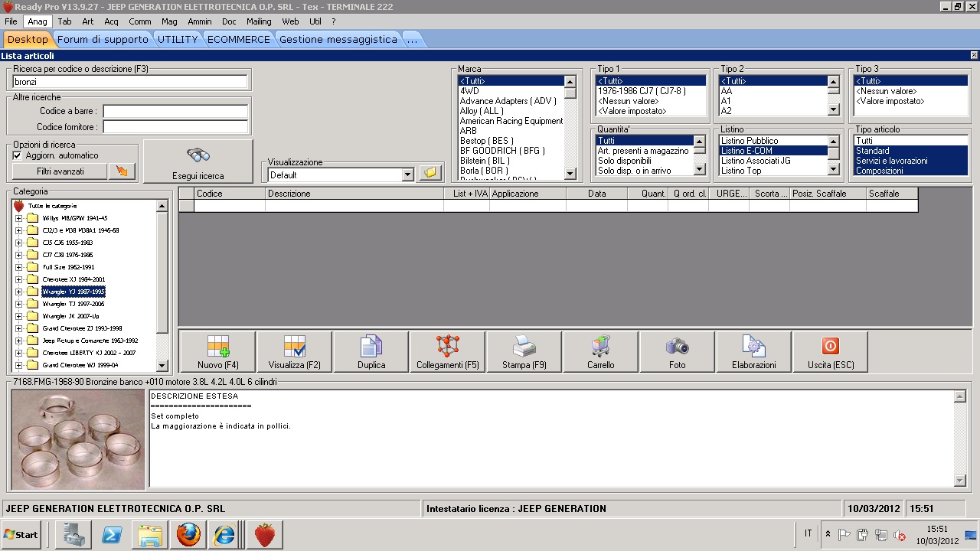Expand the Wrangler JK 2007-Up category
The width and height of the screenshot is (980, 551).
[x=19, y=316]
